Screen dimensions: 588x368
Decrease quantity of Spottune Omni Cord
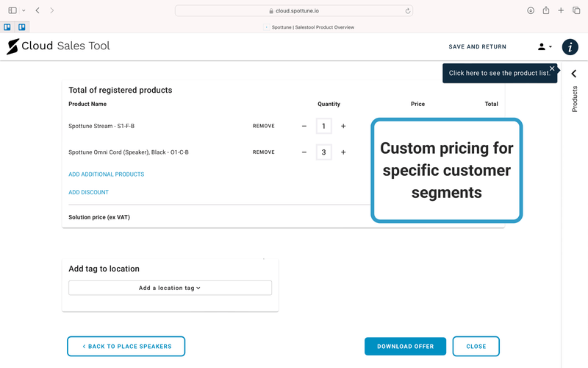tap(304, 152)
